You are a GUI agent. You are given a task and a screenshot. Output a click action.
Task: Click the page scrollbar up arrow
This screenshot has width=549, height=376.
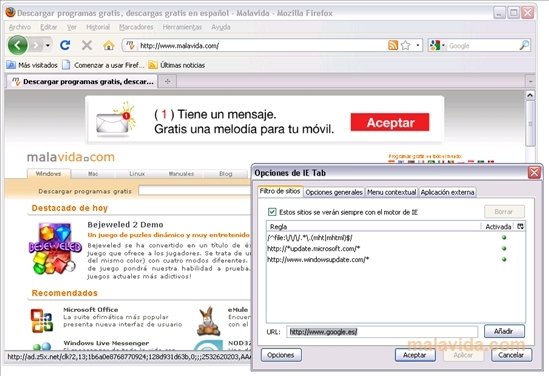click(x=530, y=95)
